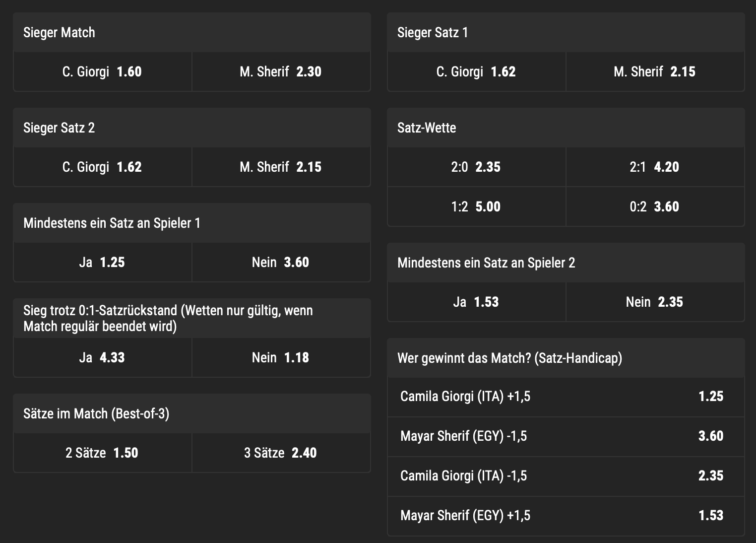
Task: Select M. Sherif 2.30 match winner odds
Action: click(281, 71)
